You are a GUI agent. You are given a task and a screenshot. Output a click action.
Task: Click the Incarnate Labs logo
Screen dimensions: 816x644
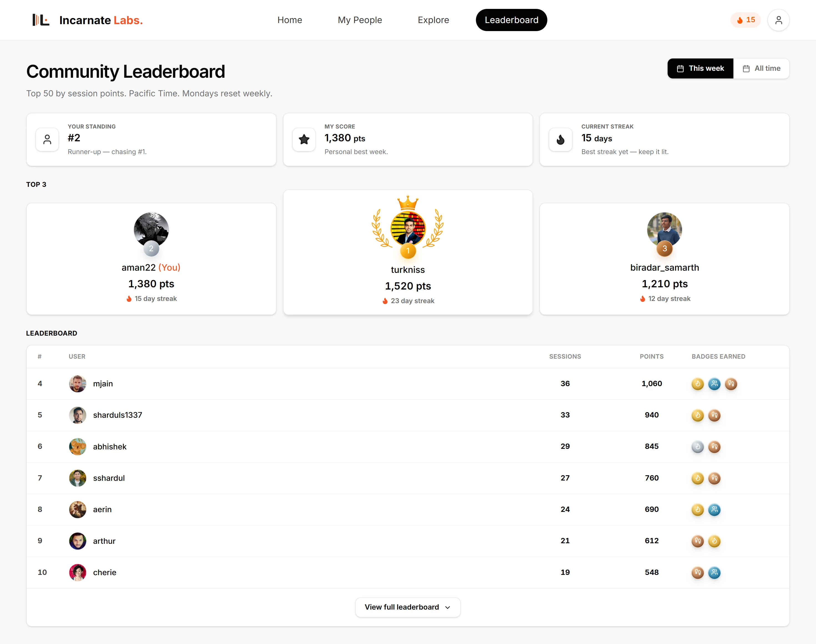click(x=87, y=20)
